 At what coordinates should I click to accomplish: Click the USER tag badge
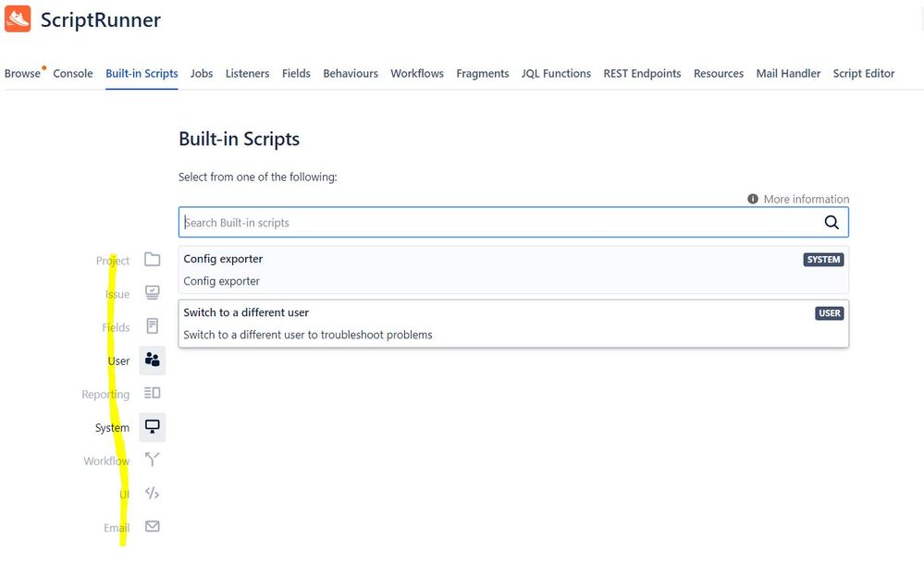tap(829, 313)
